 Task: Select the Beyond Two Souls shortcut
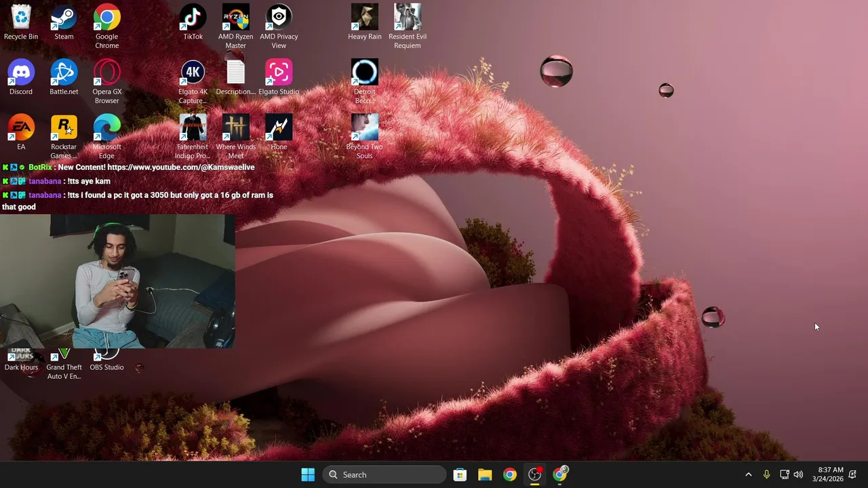(x=365, y=136)
